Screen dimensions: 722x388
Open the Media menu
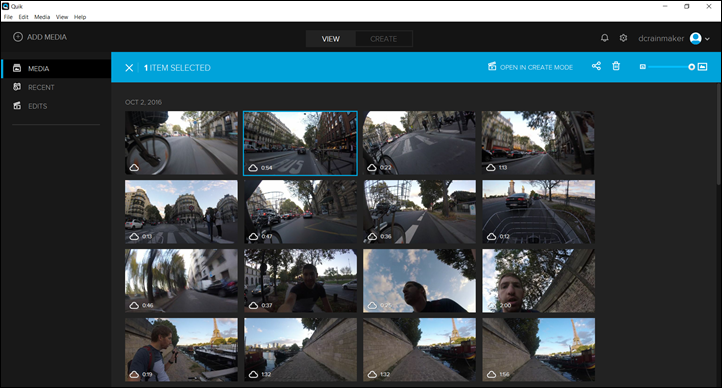pyautogui.click(x=42, y=17)
